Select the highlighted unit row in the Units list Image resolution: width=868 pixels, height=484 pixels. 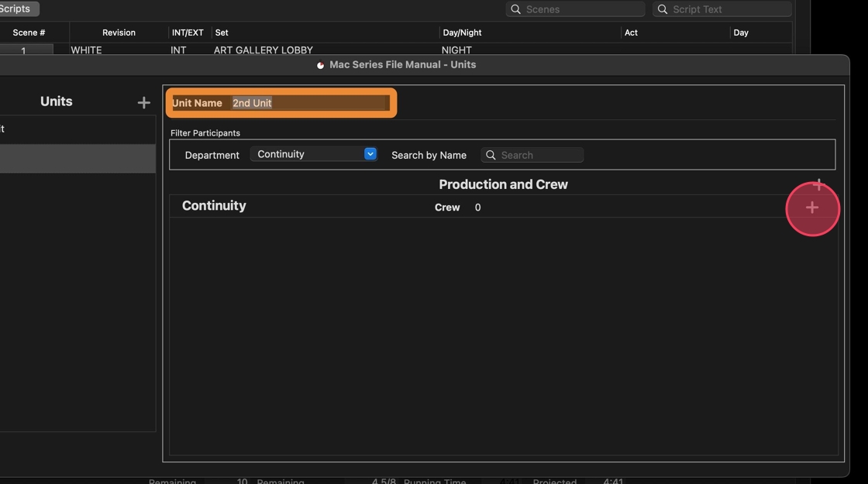[x=77, y=159]
